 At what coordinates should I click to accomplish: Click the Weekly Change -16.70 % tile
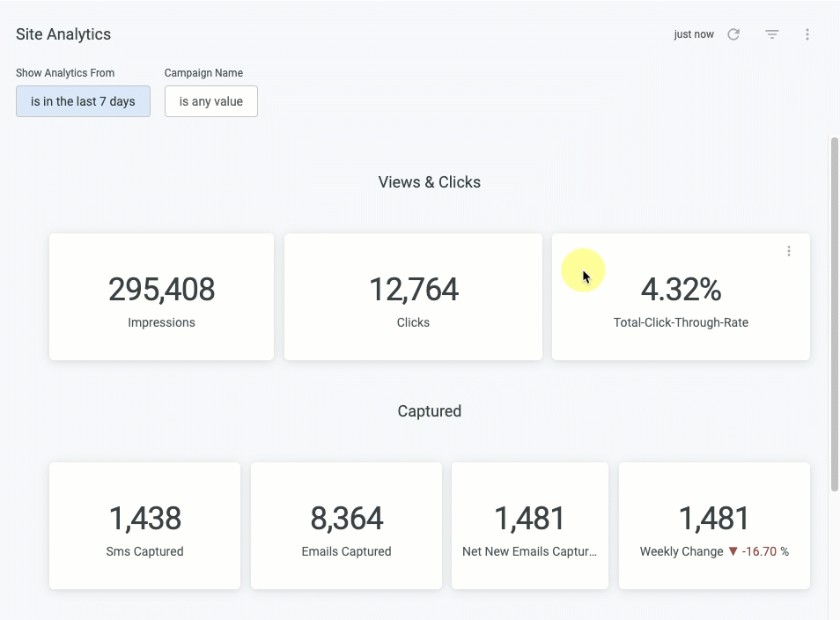click(714, 526)
